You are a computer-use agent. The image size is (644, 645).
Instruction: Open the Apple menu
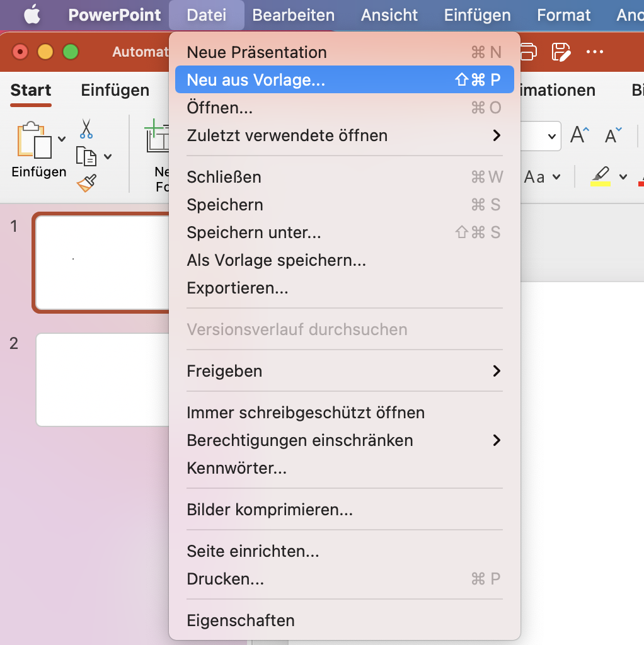point(32,15)
